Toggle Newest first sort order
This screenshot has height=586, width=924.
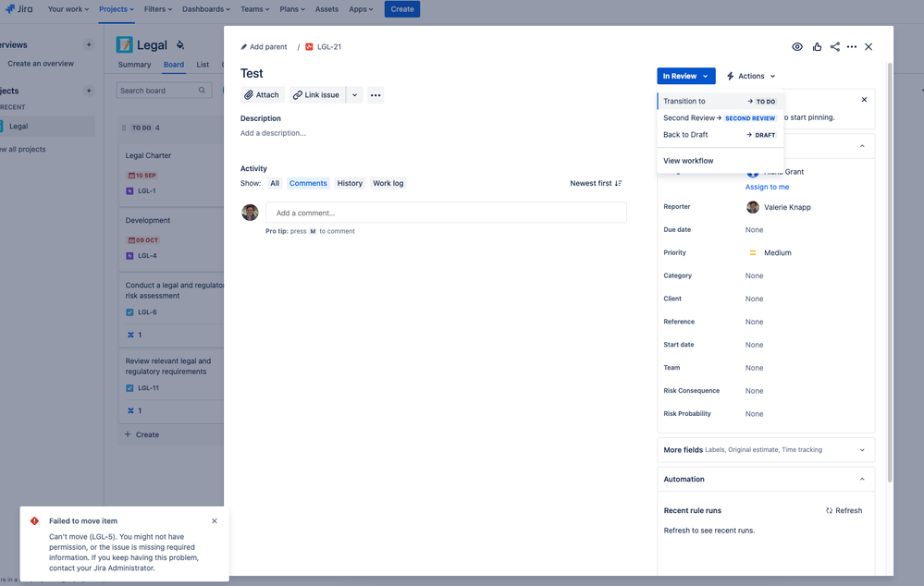tap(596, 183)
